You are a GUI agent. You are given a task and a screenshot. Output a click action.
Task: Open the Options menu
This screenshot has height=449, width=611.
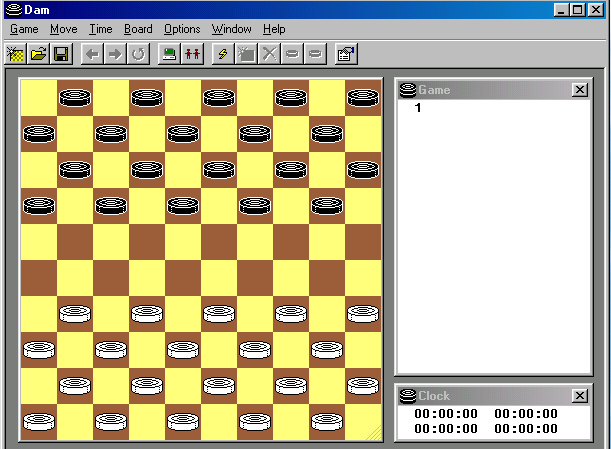point(182,29)
